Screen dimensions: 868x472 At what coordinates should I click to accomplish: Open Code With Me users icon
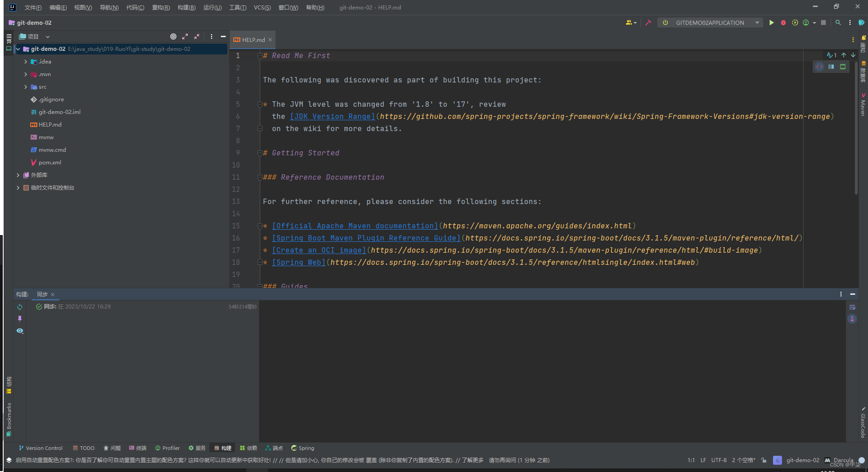pyautogui.click(x=631, y=23)
